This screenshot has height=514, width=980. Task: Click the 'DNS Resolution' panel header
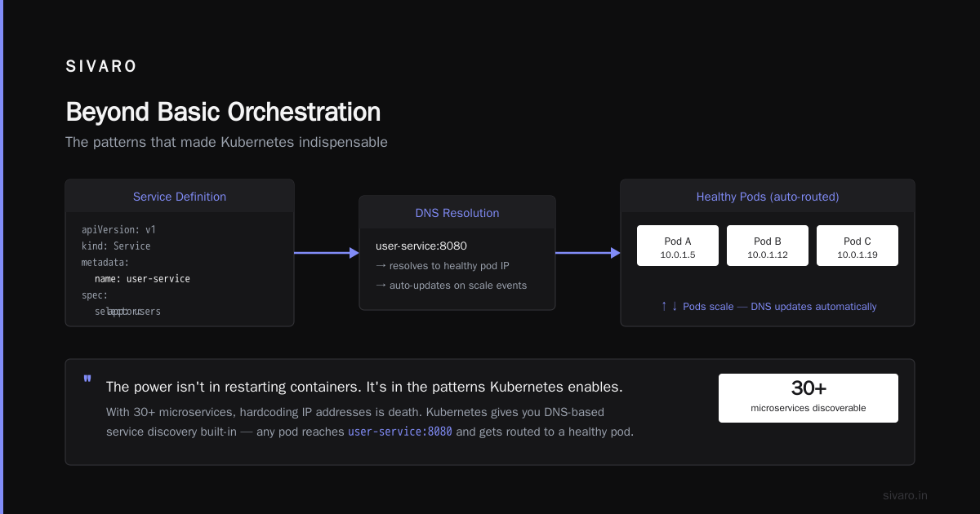coord(457,213)
